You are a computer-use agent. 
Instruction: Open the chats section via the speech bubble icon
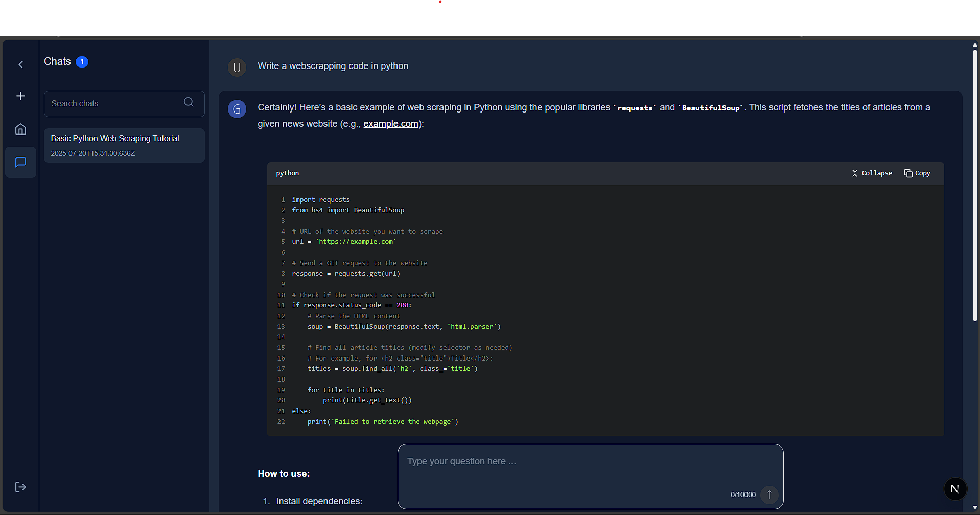coord(20,162)
